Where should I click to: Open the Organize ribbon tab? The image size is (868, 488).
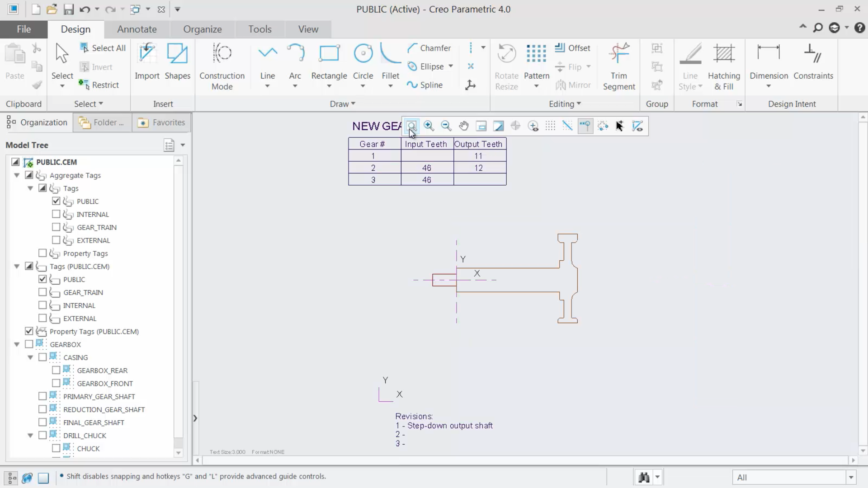point(203,29)
